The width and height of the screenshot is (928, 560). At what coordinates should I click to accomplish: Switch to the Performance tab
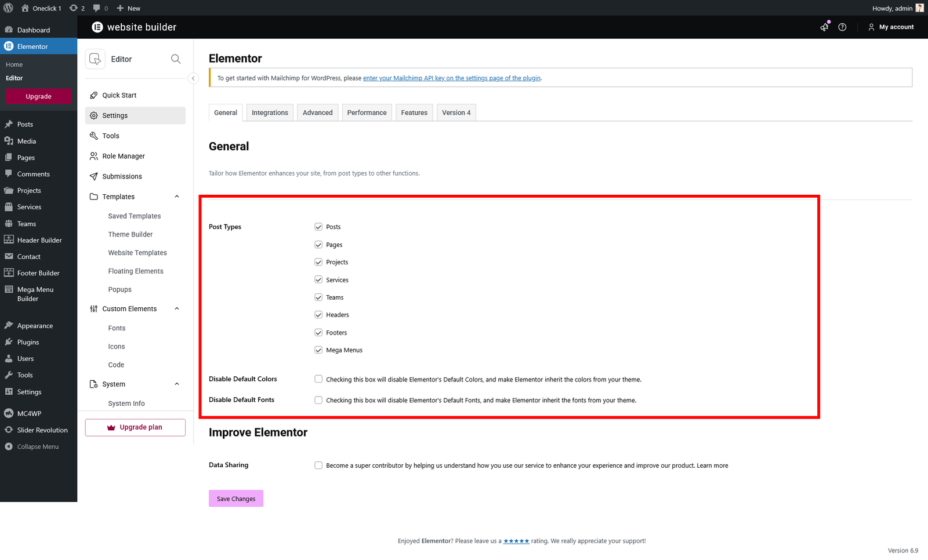pos(367,112)
